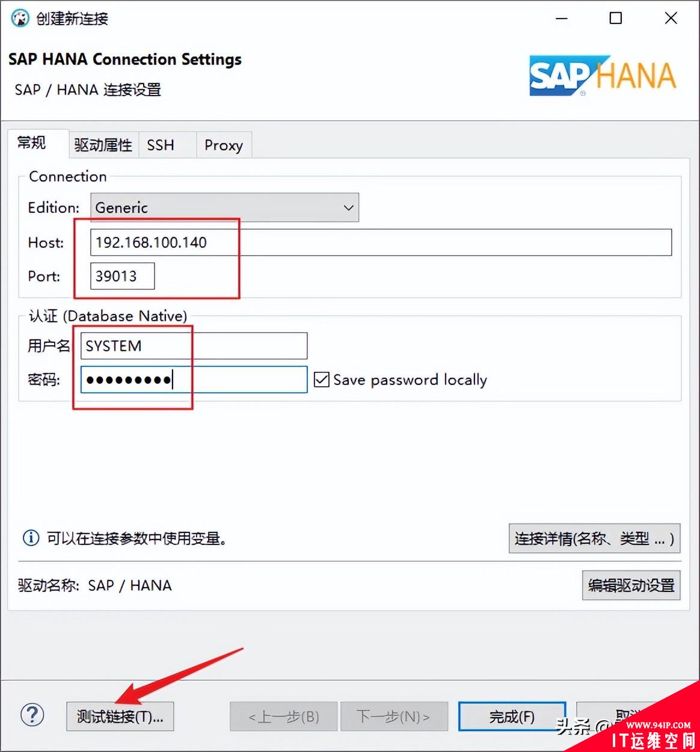Viewport: 700px width, 752px height.
Task: Click the SAP HANA logo
Action: 603,76
